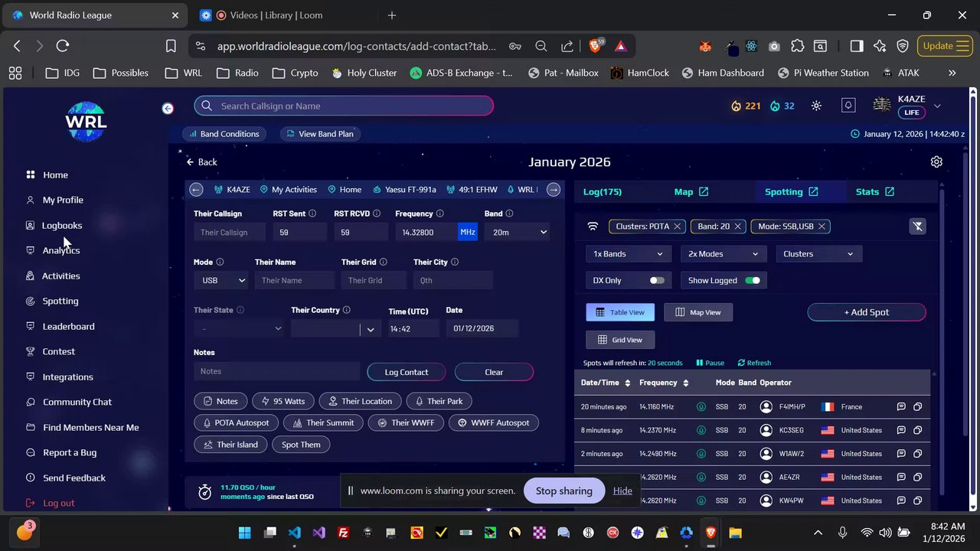
Task: Clear all spotting filters icon
Action: [917, 226]
